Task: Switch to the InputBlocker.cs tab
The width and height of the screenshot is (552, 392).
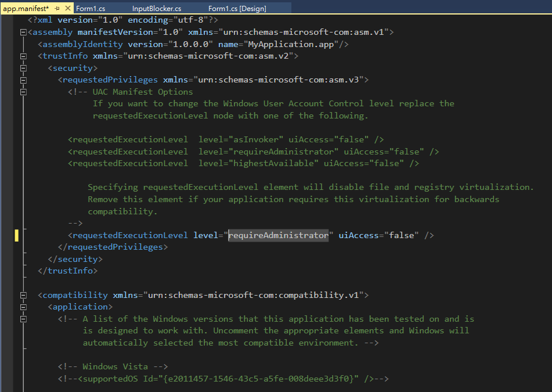Action: click(157, 9)
